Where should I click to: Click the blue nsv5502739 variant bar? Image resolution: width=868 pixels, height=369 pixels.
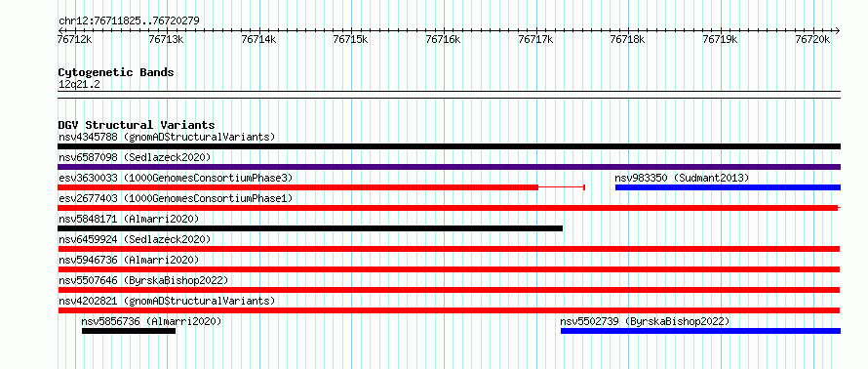tap(700, 331)
